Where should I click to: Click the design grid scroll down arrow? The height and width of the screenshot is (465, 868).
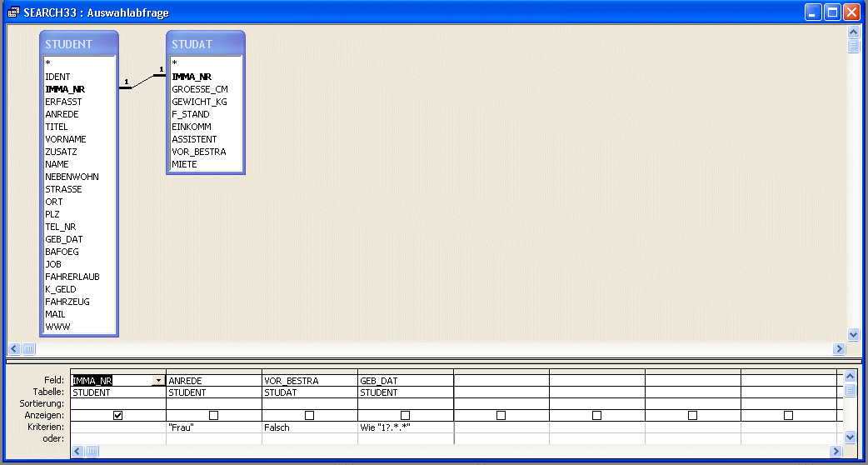point(851,437)
